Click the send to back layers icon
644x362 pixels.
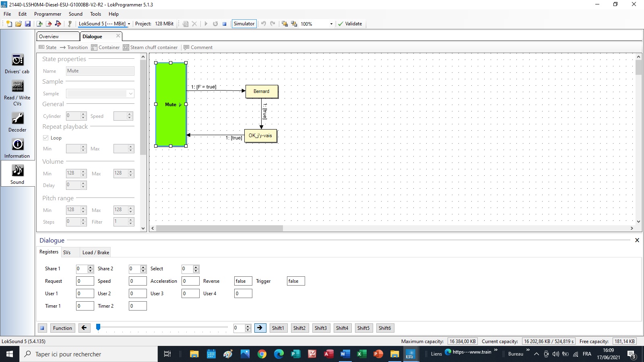point(294,24)
